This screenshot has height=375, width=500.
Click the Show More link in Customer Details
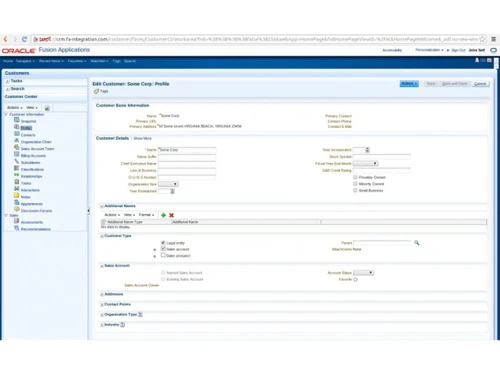pyautogui.click(x=142, y=138)
